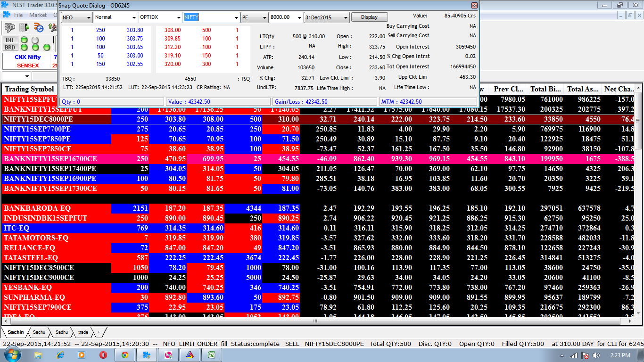The image size is (644, 362).
Task: Click the BRD status label
Action: click(x=9, y=47)
